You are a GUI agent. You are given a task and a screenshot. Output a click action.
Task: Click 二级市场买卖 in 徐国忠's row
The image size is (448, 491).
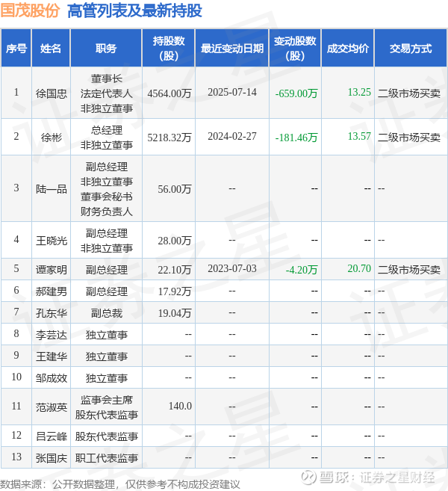click(x=409, y=93)
